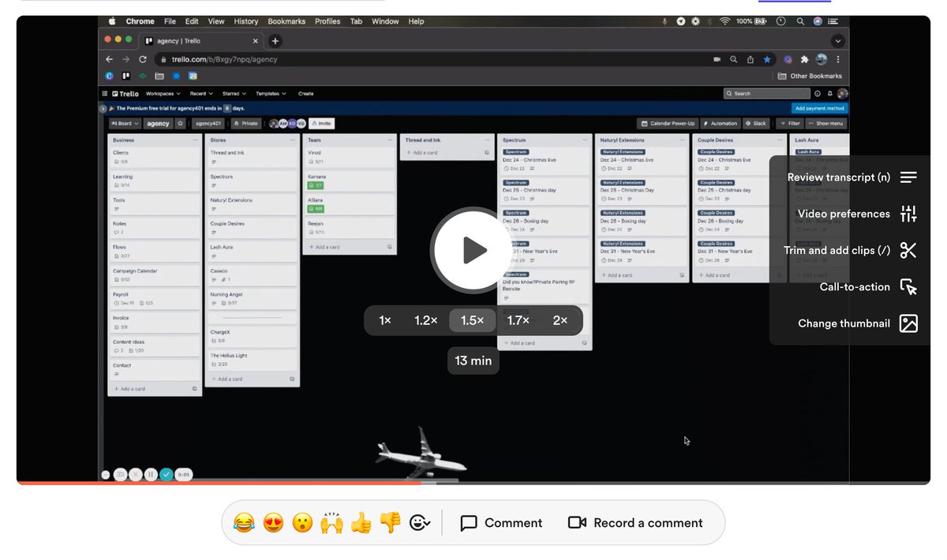Star the agency board

(x=180, y=123)
